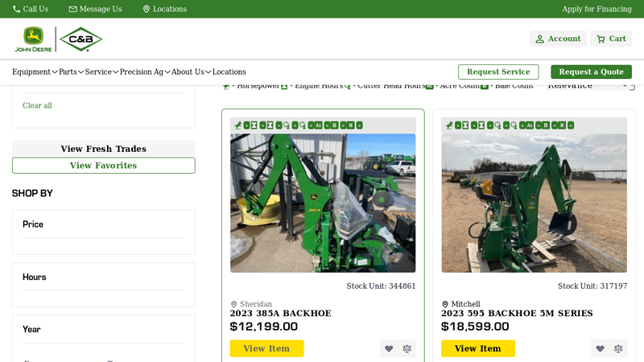
Task: Click Clear all filters link
Action: point(37,105)
